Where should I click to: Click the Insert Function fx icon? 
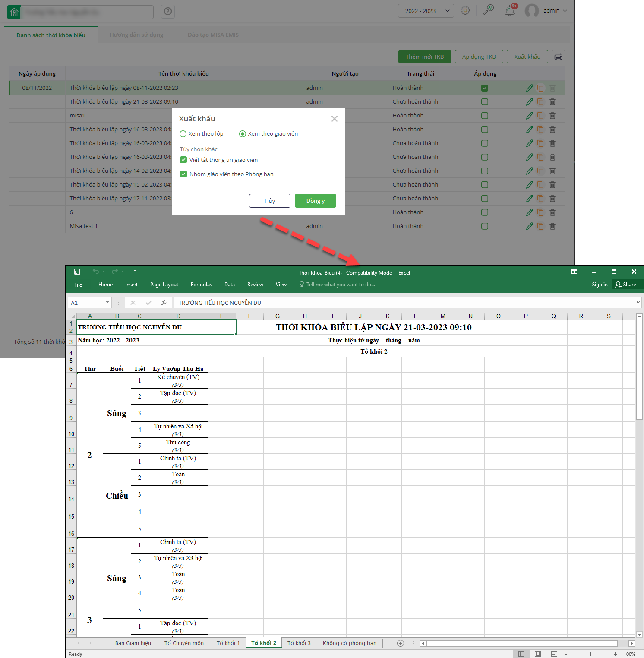pyautogui.click(x=164, y=303)
